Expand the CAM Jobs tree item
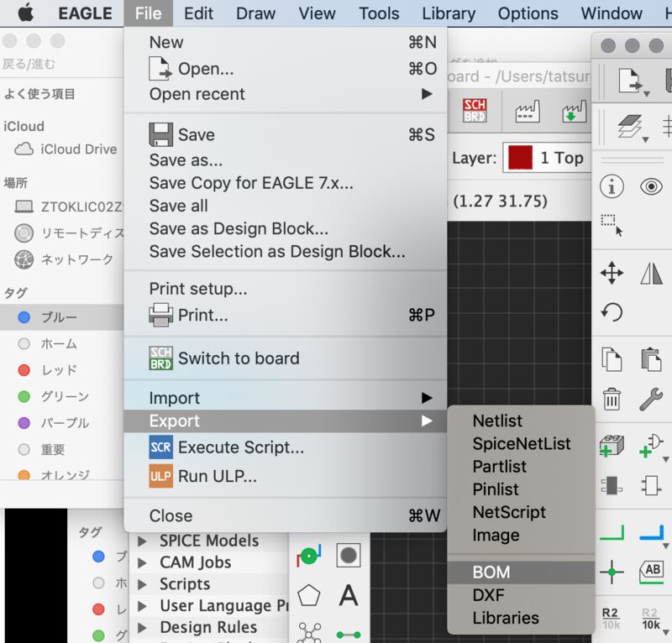 coord(142,562)
